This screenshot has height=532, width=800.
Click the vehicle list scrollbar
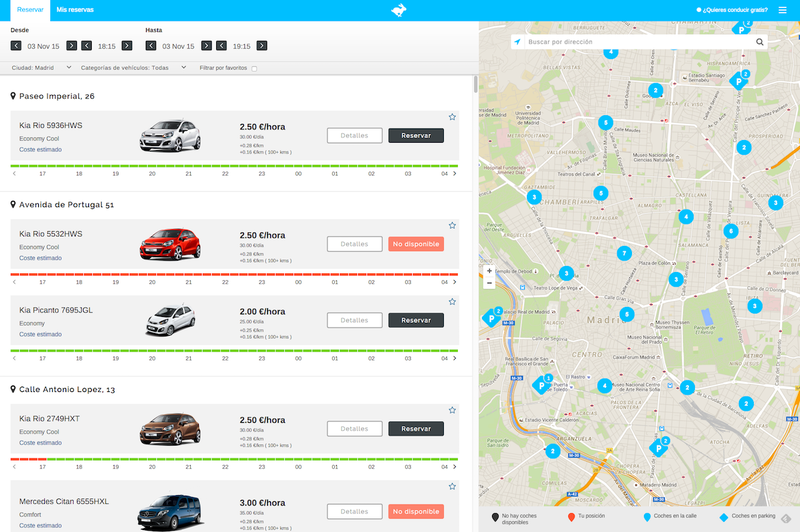[476, 84]
